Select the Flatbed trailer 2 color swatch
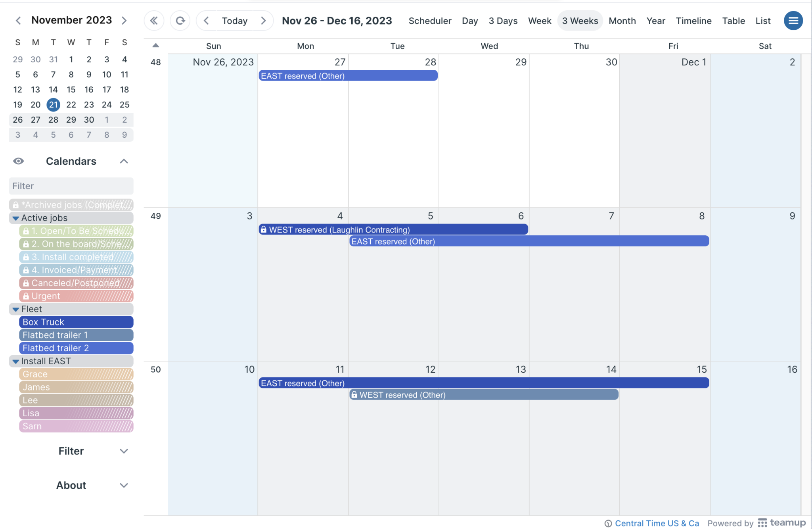 (76, 348)
